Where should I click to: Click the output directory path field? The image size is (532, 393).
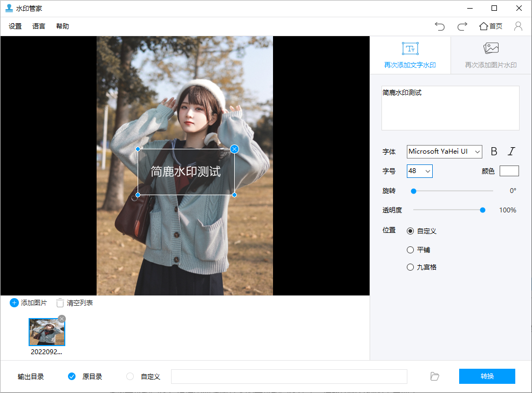pyautogui.click(x=289, y=376)
